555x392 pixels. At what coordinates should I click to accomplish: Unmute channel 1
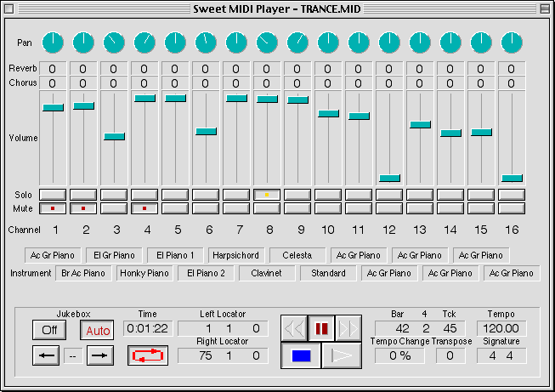tap(53, 208)
